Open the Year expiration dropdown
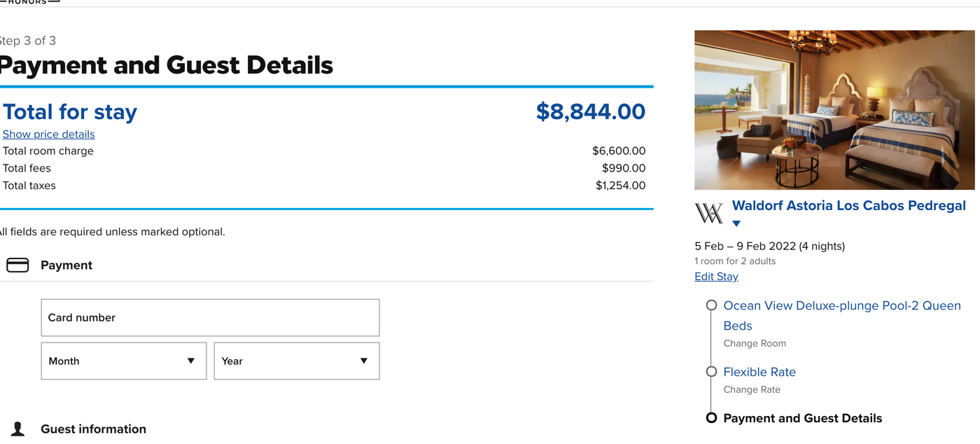This screenshot has width=980, height=444. tap(296, 361)
